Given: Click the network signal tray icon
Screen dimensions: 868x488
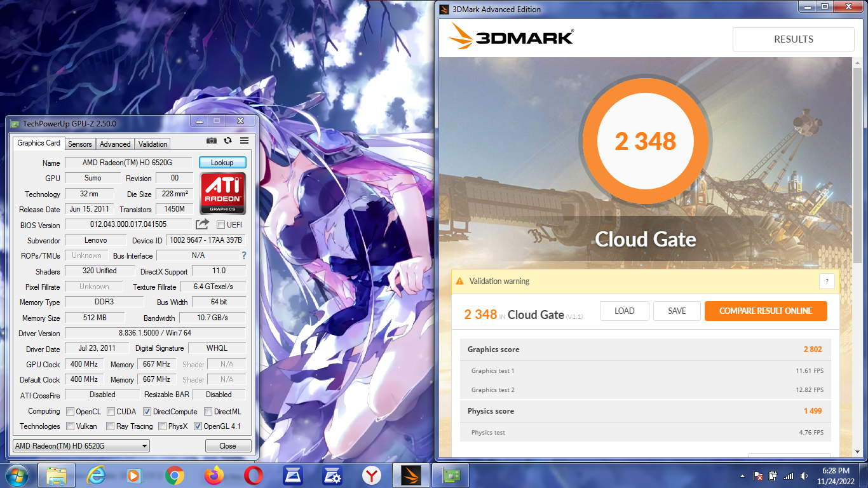Looking at the screenshot, I should click(x=789, y=476).
